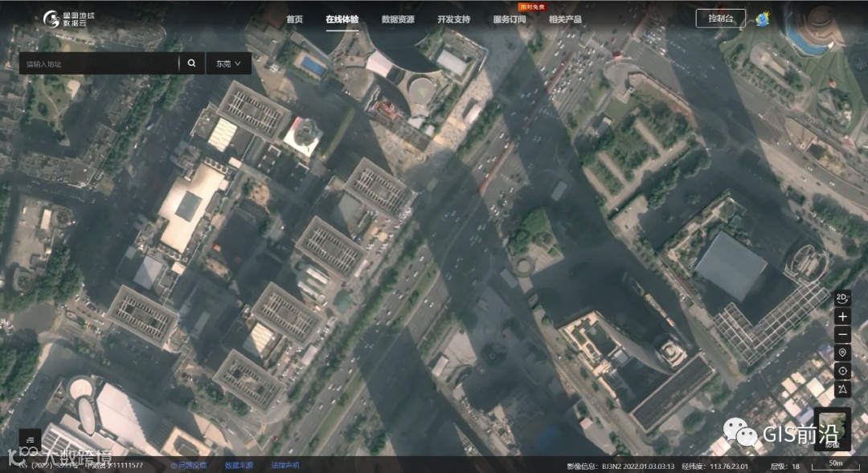Screen dimensions: 868x473
Task: Open the 法律声明 link
Action: click(x=285, y=465)
